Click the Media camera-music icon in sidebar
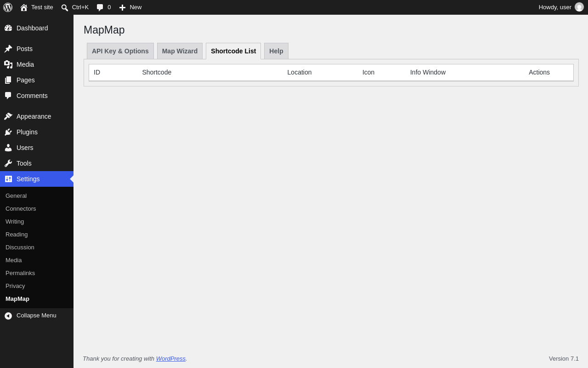The width and height of the screenshot is (588, 368). [8, 64]
